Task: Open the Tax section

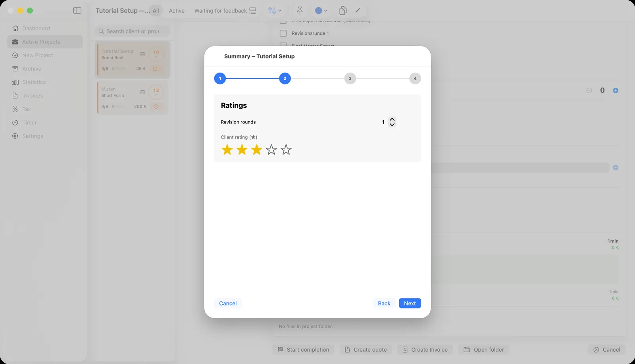Action: point(45,109)
